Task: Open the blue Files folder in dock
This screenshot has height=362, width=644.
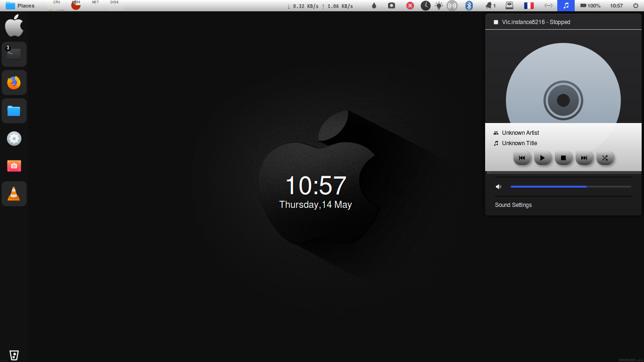Action: pos(14,111)
